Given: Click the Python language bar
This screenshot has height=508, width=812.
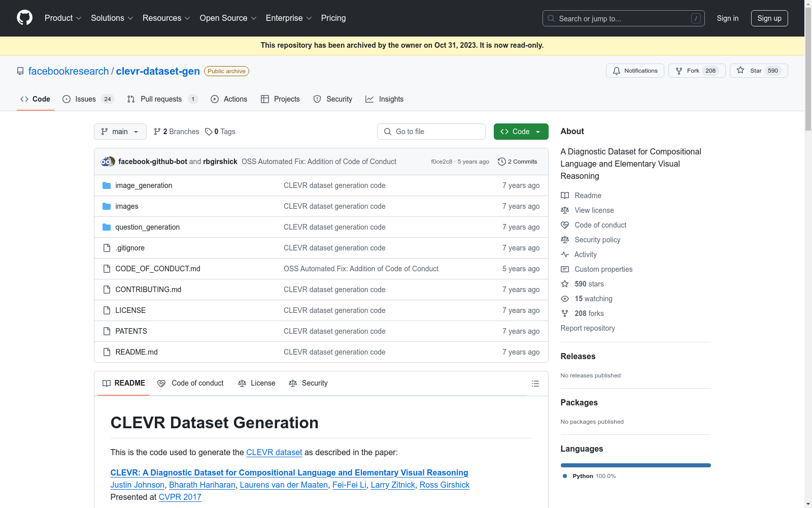Looking at the screenshot, I should click(636, 465).
